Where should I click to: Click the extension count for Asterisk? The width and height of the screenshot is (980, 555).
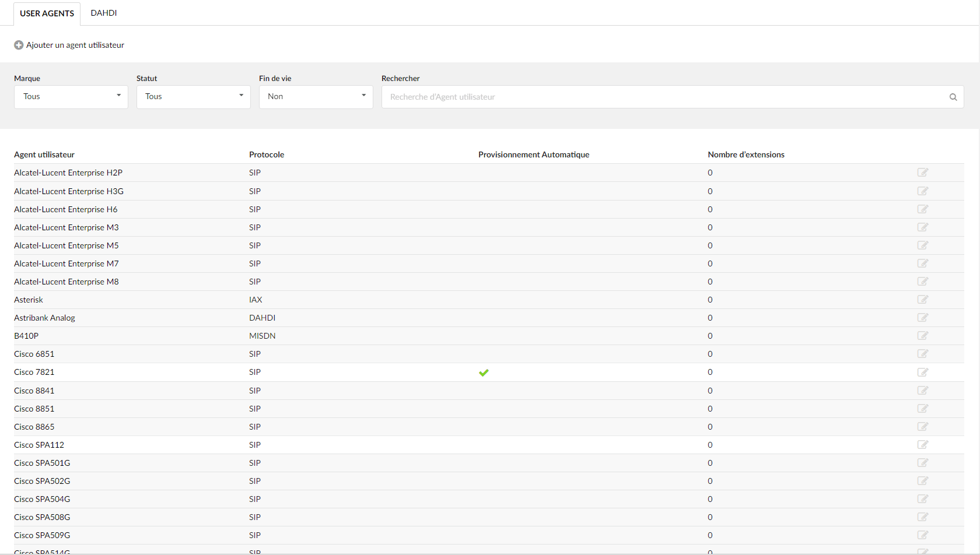[x=710, y=300]
